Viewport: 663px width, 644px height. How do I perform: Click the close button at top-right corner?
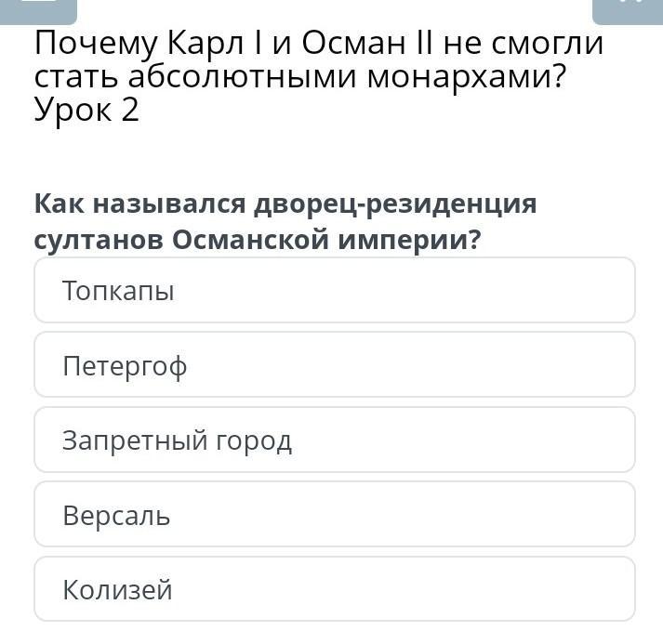[627, 7]
